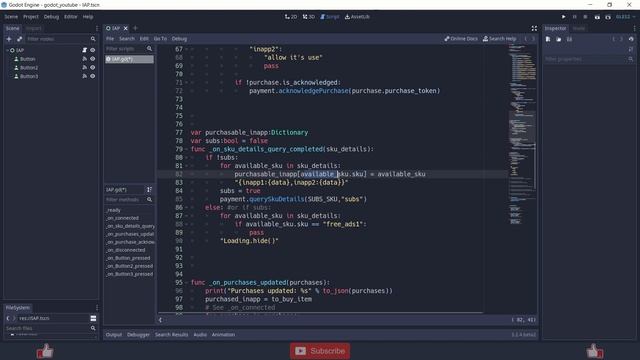Open script editor Debug menu
Image resolution: width=640 pixels, height=360 pixels.
pos(179,39)
